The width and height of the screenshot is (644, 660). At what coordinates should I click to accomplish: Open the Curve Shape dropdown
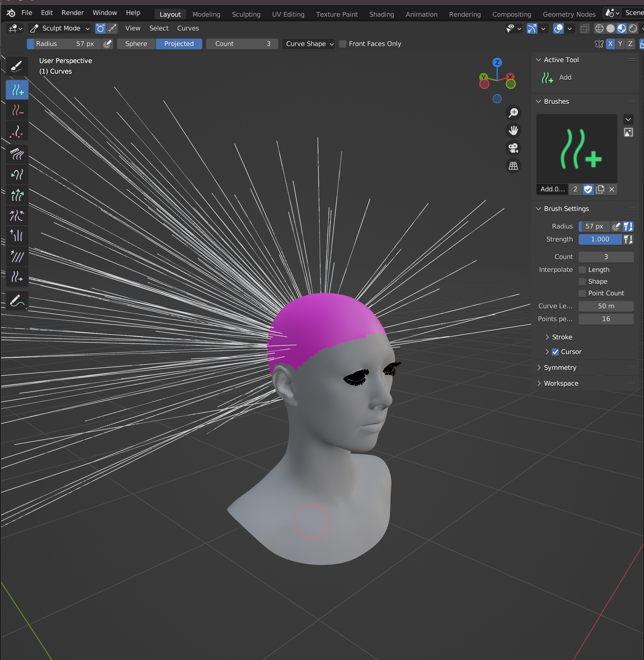click(x=309, y=44)
